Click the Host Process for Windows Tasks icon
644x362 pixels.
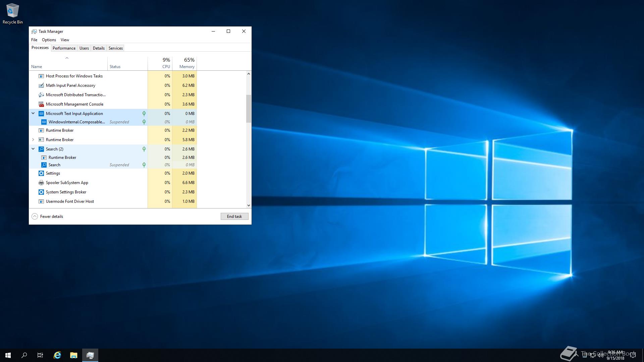click(x=41, y=76)
